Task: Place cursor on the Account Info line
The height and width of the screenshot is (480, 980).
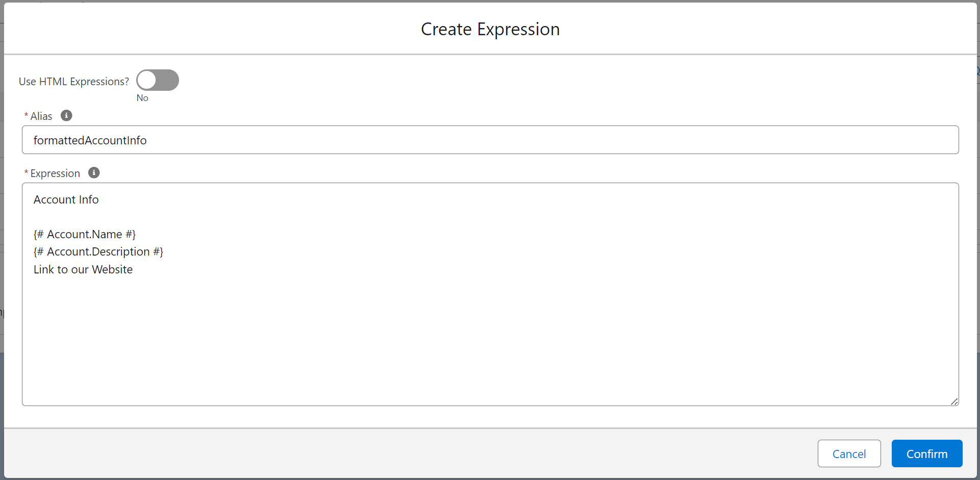Action: tap(66, 199)
